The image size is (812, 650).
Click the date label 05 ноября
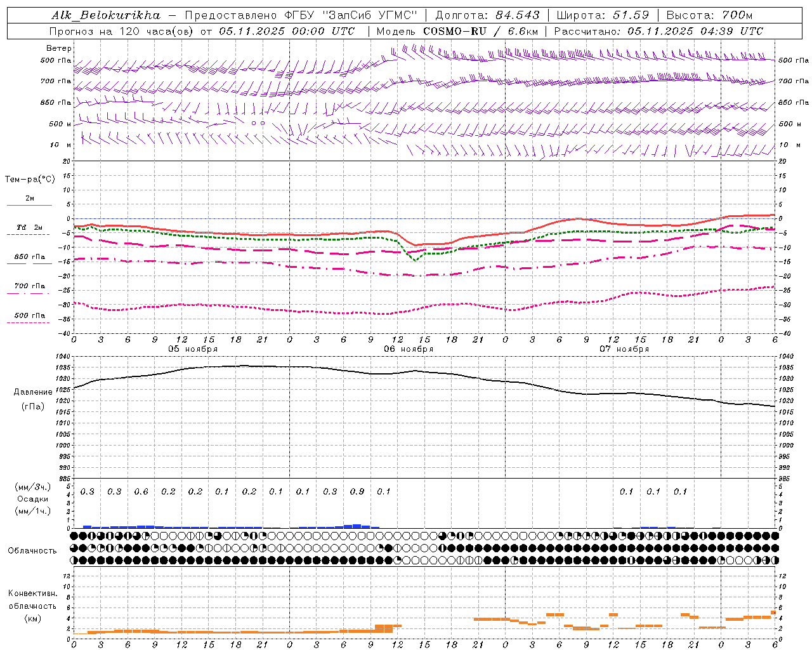[193, 348]
